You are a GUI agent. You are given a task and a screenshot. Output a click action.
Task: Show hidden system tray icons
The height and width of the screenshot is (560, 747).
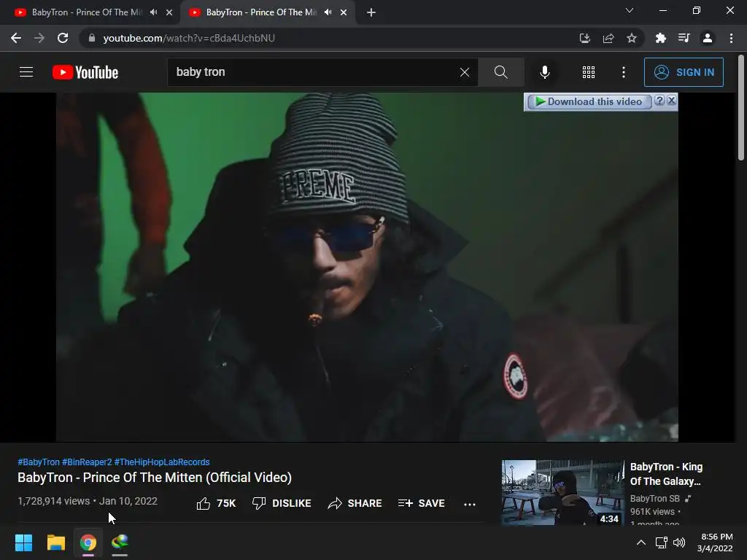pos(641,542)
